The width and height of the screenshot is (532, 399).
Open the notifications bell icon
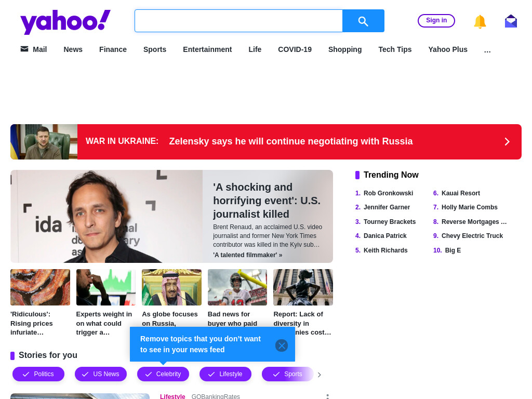(480, 22)
